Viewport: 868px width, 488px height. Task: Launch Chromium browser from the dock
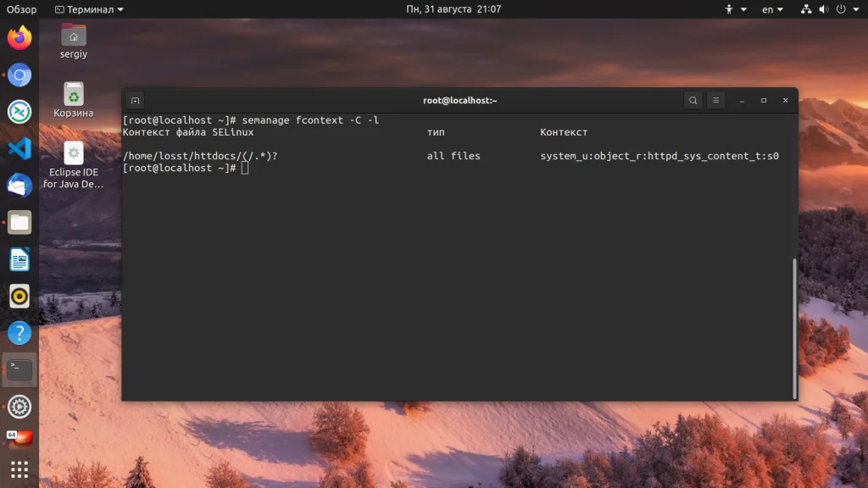click(19, 75)
